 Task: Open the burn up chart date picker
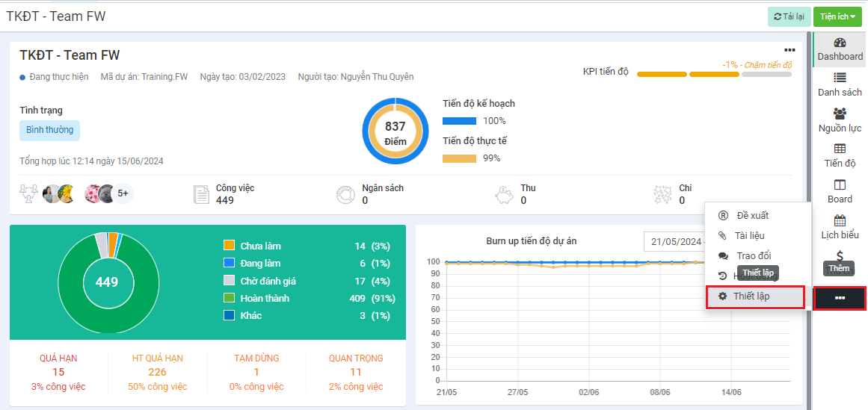[x=677, y=241]
